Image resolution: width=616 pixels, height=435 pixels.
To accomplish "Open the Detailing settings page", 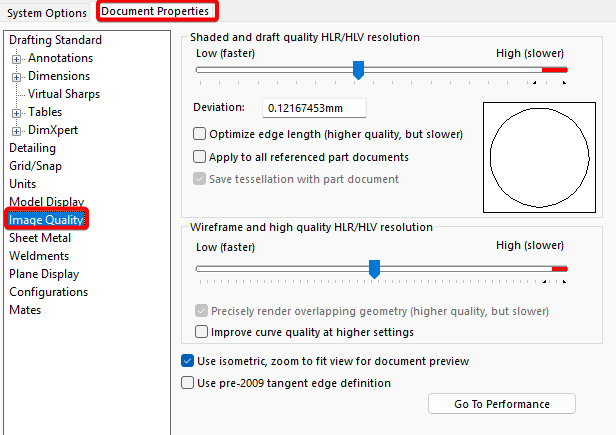I will [x=33, y=148].
